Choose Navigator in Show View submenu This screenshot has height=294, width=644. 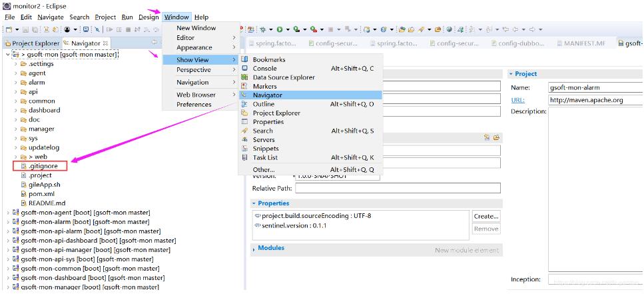(x=311, y=95)
